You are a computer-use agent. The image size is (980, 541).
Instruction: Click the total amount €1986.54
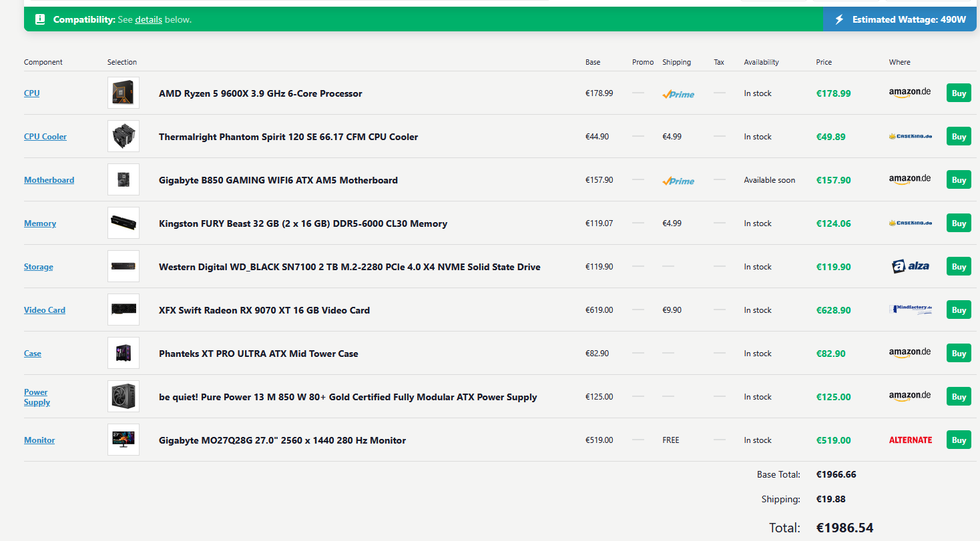coord(844,528)
